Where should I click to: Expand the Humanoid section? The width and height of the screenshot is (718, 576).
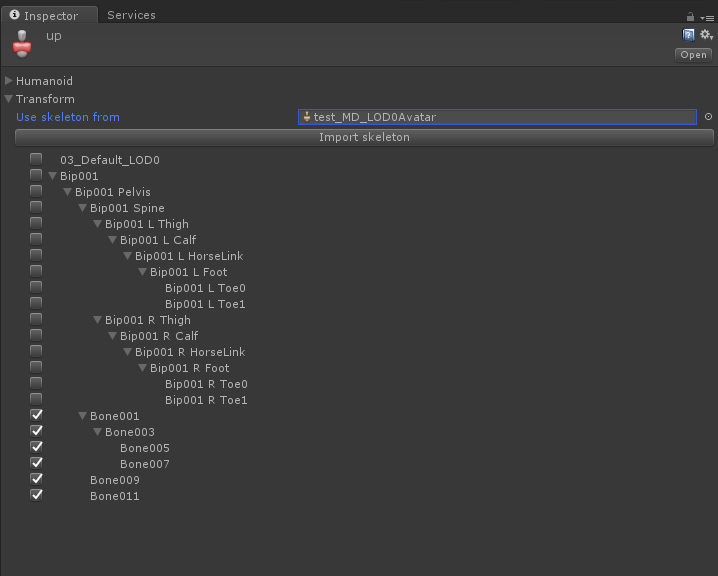pos(9,81)
